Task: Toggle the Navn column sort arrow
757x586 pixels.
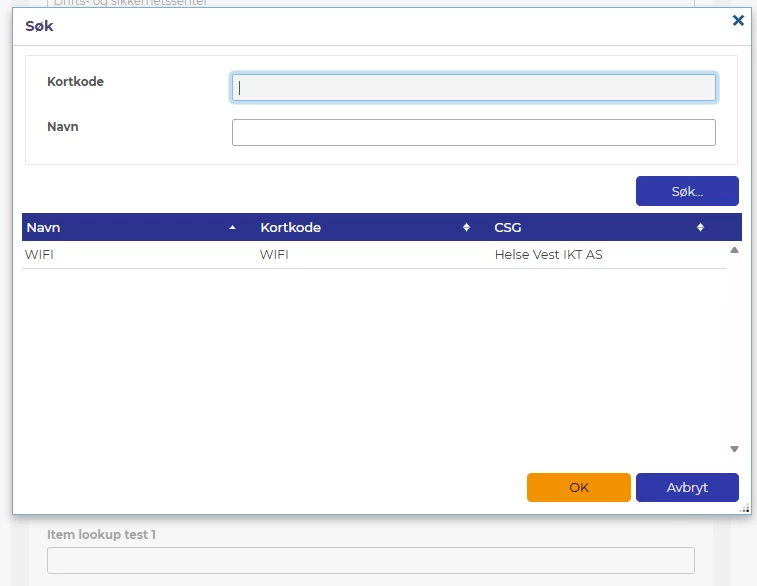Action: click(x=232, y=227)
